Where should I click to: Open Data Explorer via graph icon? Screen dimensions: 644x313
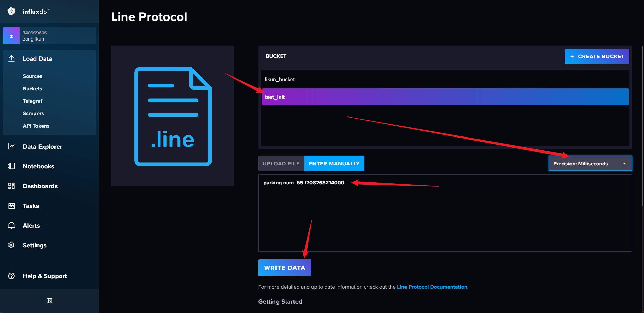pos(12,146)
